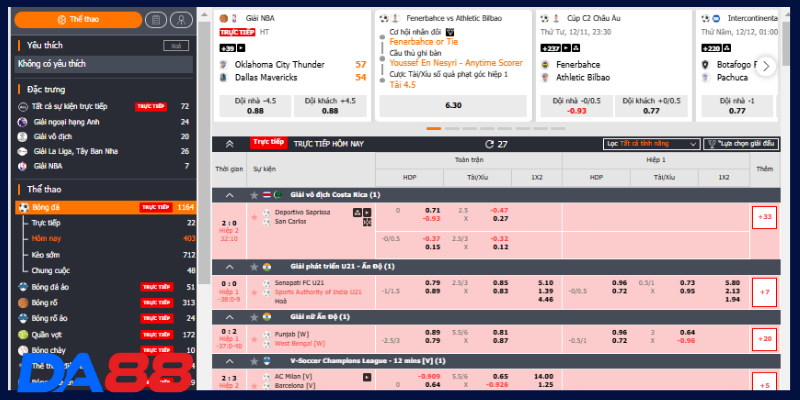Click the Bóng rổ basketball icon
The image size is (800, 400).
(x=22, y=303)
